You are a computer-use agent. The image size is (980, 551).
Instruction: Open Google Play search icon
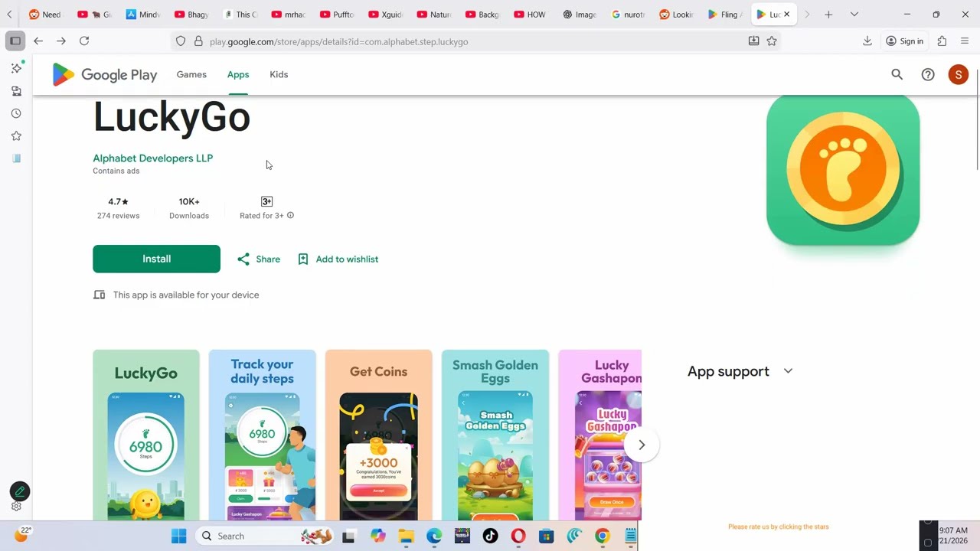897,74
